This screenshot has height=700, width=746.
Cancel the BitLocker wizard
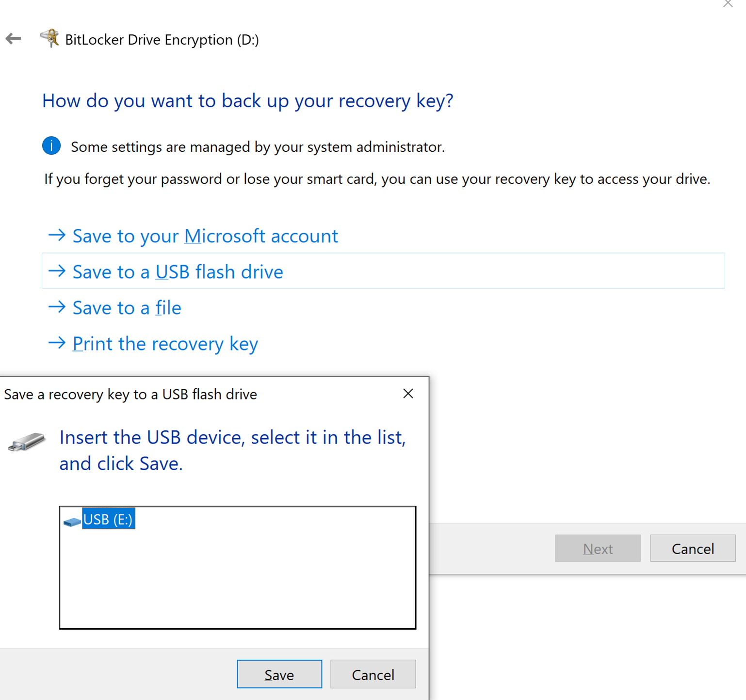(692, 548)
